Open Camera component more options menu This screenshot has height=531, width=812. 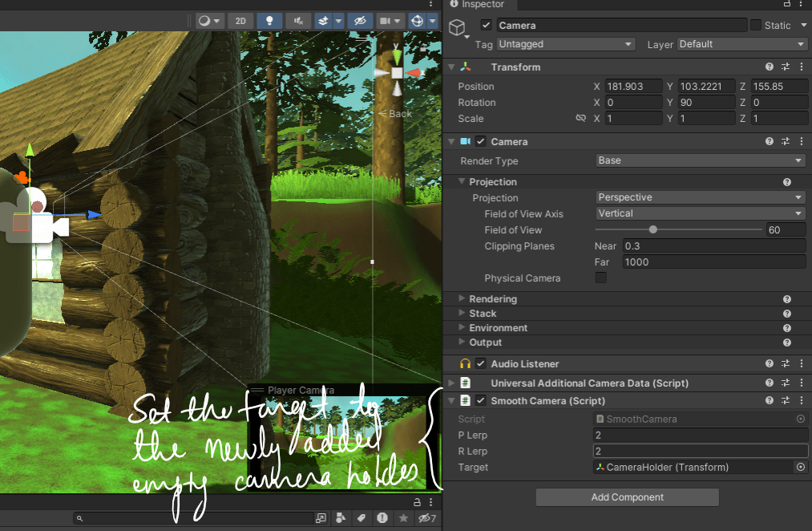point(802,141)
